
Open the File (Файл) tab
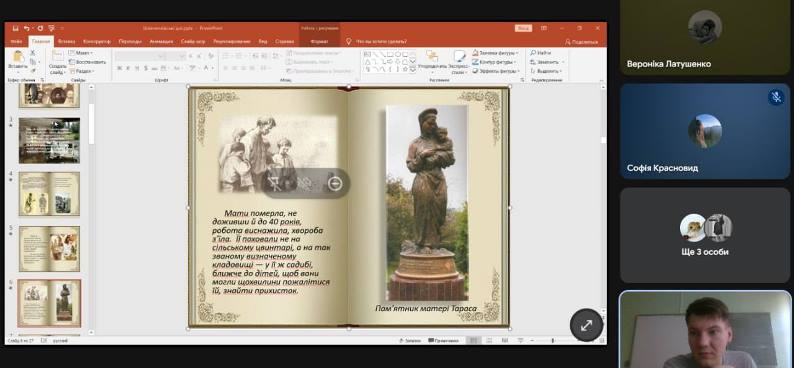[17, 42]
